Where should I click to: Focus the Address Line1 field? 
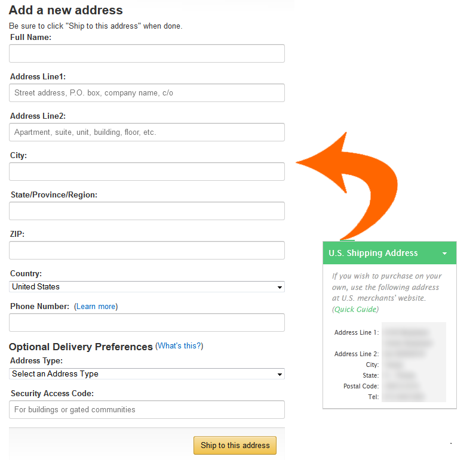147,93
